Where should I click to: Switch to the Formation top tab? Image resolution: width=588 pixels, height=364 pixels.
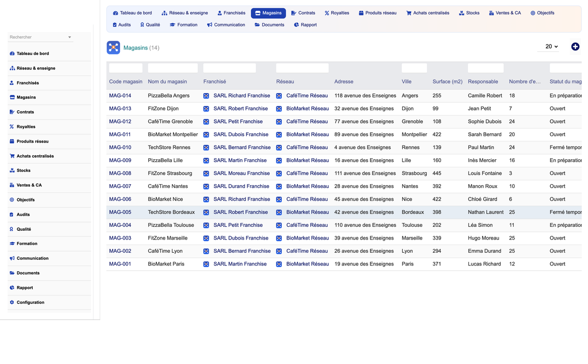click(x=183, y=24)
